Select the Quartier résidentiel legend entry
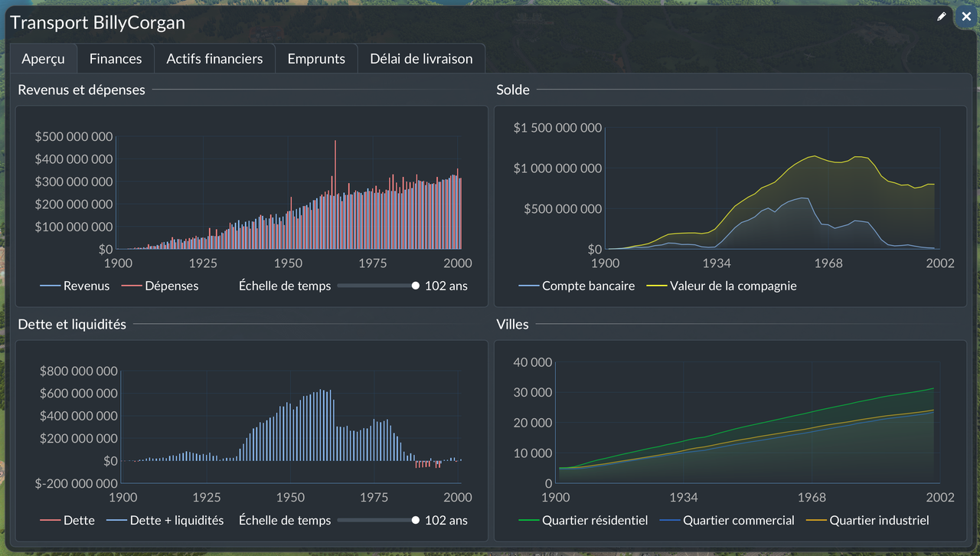Viewport: 980px width, 556px height. (583, 520)
